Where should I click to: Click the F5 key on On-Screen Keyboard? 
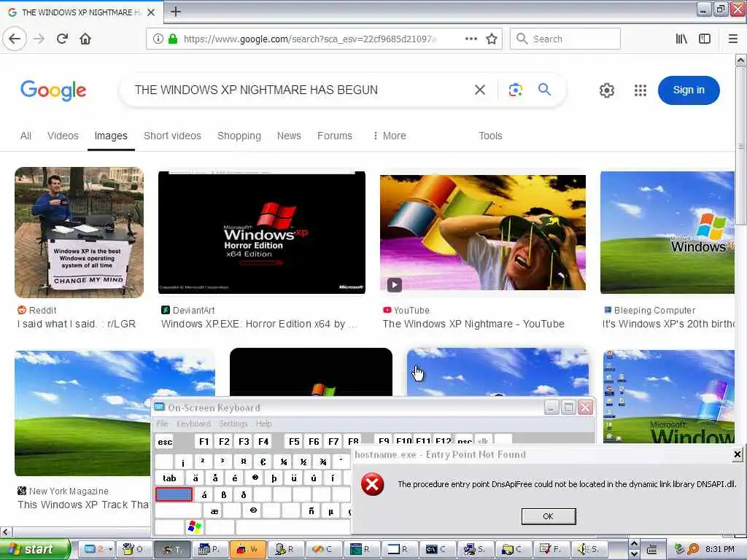[x=294, y=441]
